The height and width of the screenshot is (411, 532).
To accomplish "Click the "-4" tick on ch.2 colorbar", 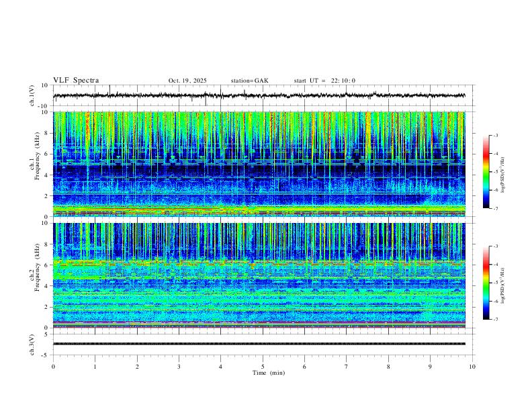I will coord(495,265).
